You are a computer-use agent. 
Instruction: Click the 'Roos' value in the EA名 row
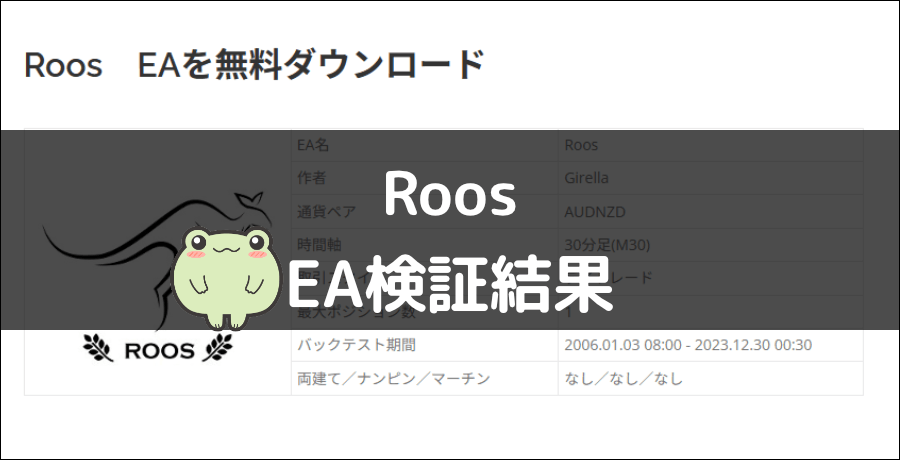tap(581, 145)
